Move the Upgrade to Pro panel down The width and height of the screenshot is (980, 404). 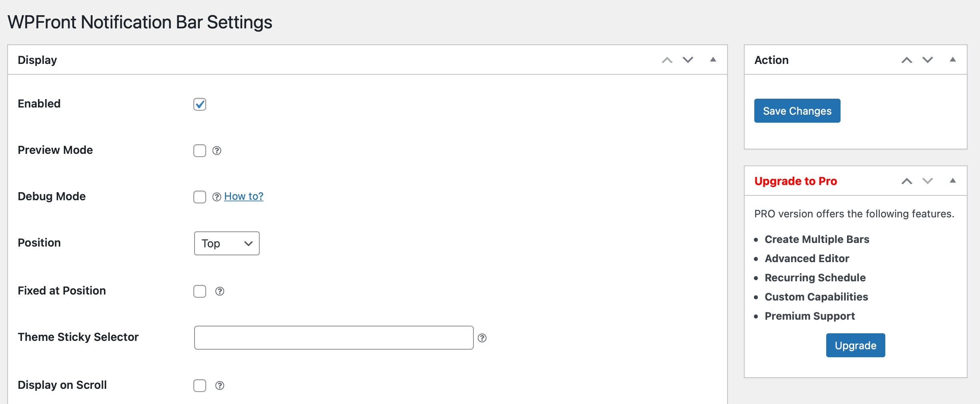click(927, 181)
